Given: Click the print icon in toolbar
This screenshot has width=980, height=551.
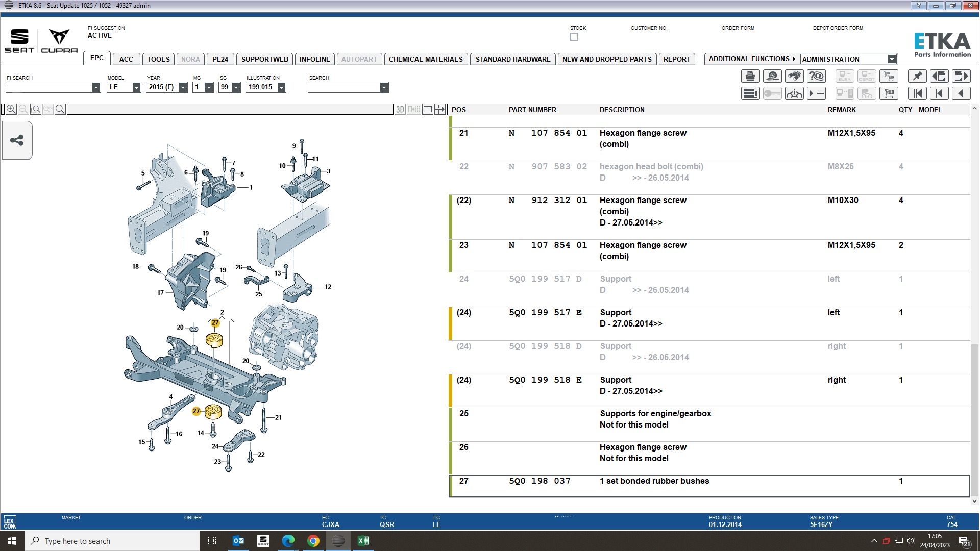Looking at the screenshot, I should pyautogui.click(x=750, y=77).
